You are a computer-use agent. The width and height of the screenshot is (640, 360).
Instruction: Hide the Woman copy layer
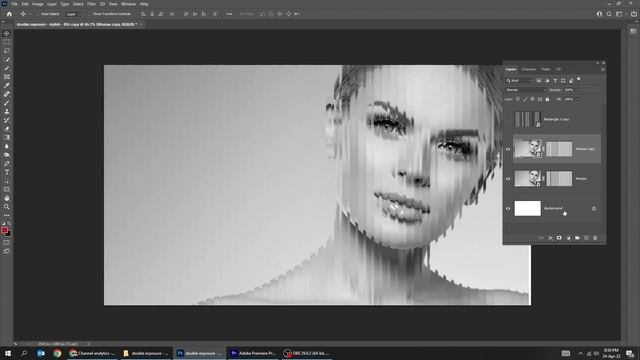point(508,149)
